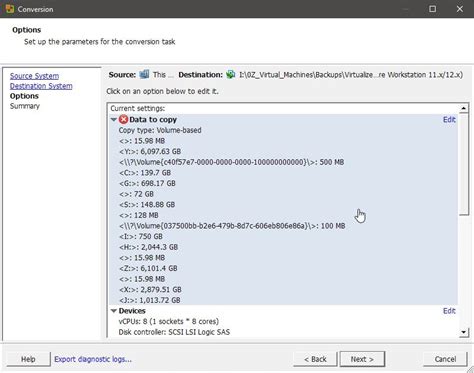This screenshot has width=474, height=373.
Task: Maximize the Conversion window
Action: 432,9
